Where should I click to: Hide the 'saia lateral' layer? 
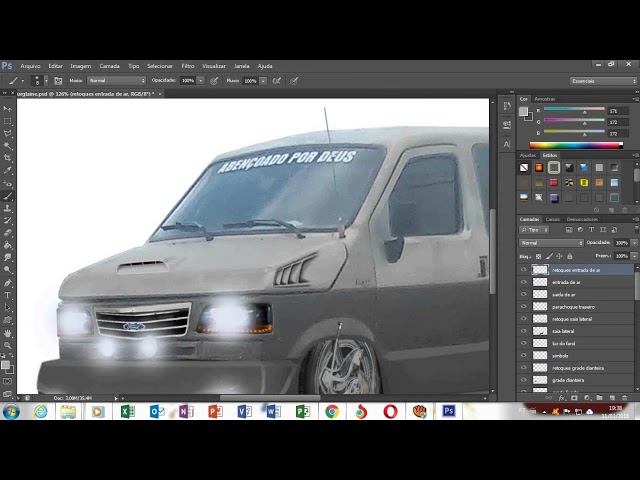pyautogui.click(x=524, y=331)
